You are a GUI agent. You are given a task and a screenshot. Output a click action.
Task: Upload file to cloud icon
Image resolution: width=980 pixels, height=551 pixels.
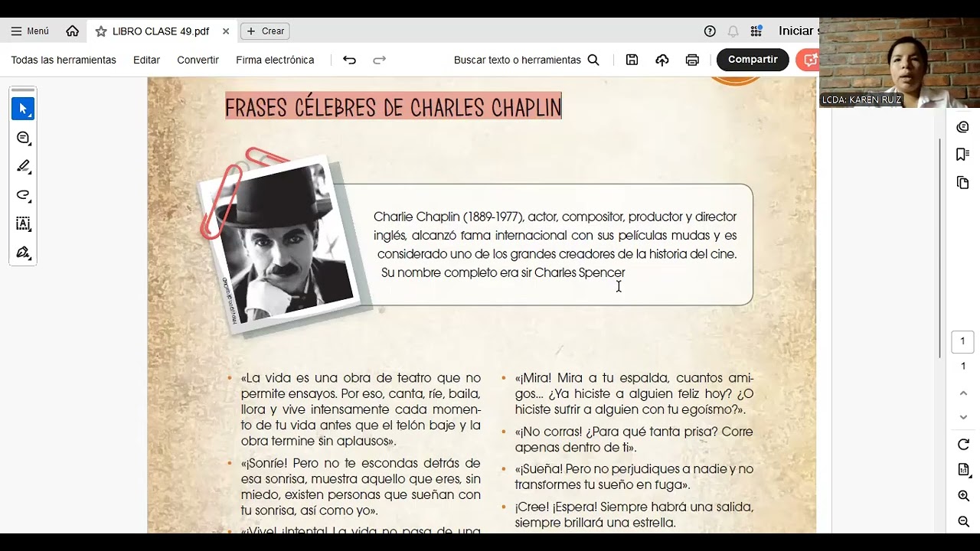point(662,60)
